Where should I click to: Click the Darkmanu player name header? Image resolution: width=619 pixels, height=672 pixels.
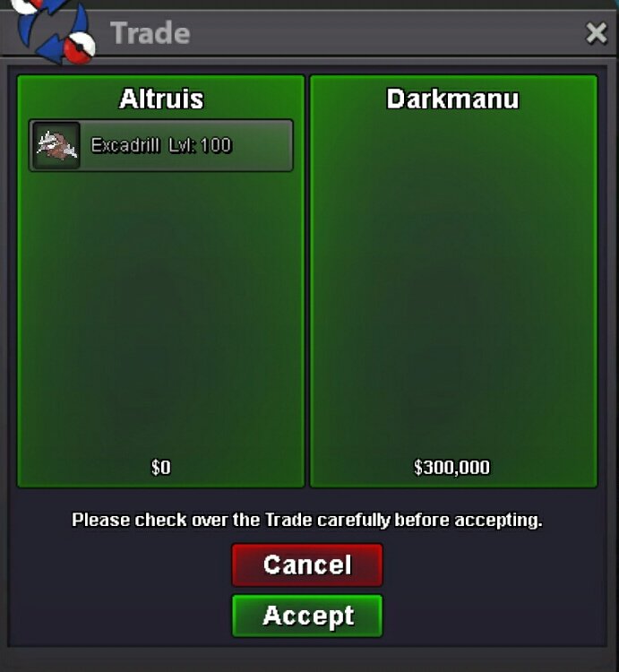coord(452,99)
